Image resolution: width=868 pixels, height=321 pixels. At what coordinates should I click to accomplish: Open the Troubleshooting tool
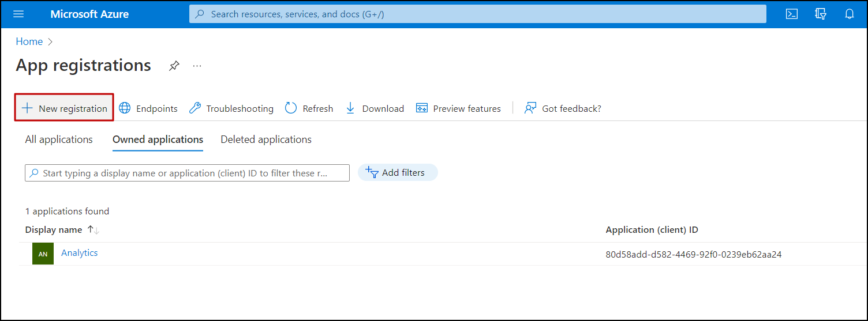231,108
